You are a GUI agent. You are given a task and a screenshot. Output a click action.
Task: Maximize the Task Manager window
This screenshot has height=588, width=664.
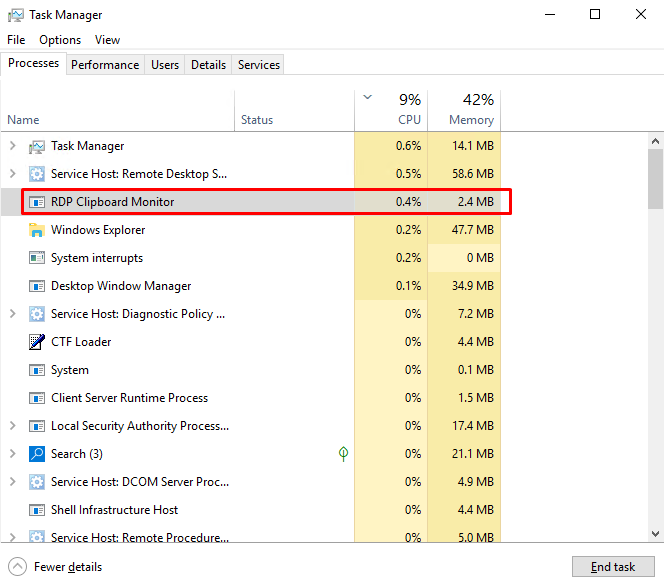pyautogui.click(x=595, y=14)
